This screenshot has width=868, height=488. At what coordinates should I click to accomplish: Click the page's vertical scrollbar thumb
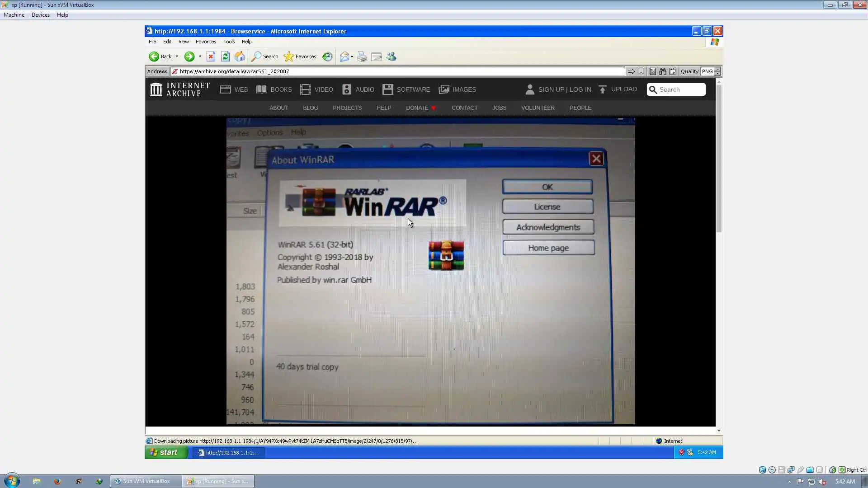[x=719, y=158]
